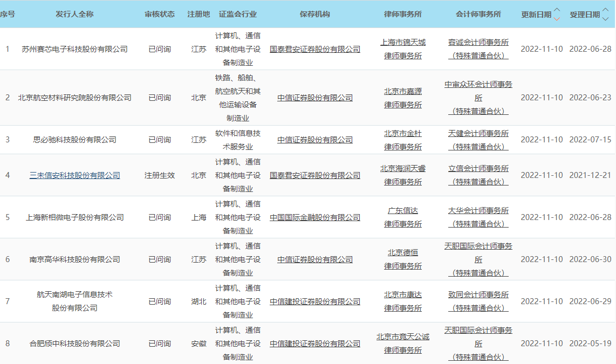Sort 更新日期 descending with the orange down arrow
The image size is (616, 364).
pos(557,19)
